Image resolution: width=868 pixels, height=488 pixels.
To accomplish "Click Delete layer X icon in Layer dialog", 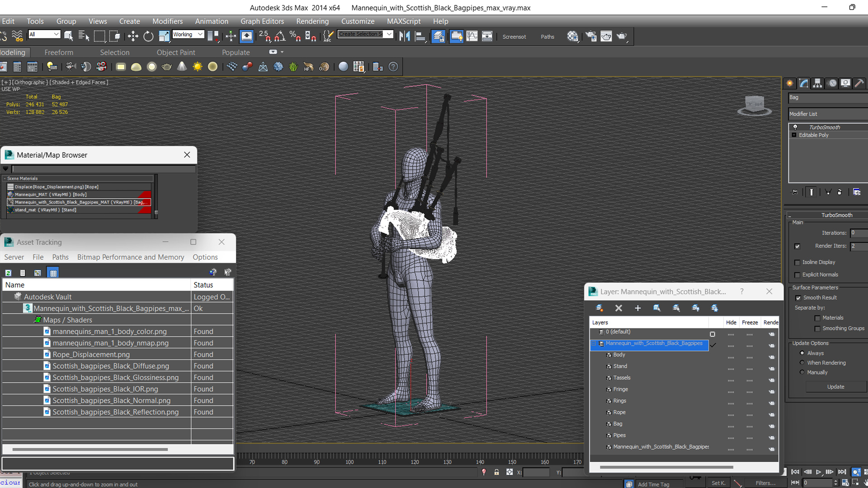I will [x=618, y=308].
